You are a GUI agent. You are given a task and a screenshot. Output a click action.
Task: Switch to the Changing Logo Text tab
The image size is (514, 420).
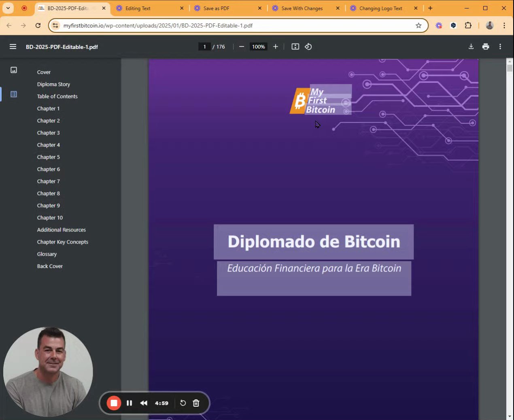click(x=384, y=8)
